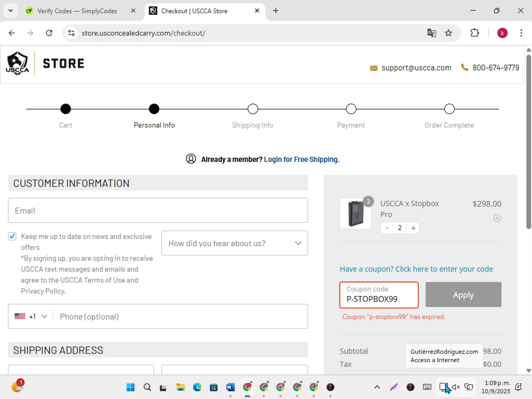Screen dimensions: 532x399
Task: Click the Order Complete step marker
Action: (449, 109)
